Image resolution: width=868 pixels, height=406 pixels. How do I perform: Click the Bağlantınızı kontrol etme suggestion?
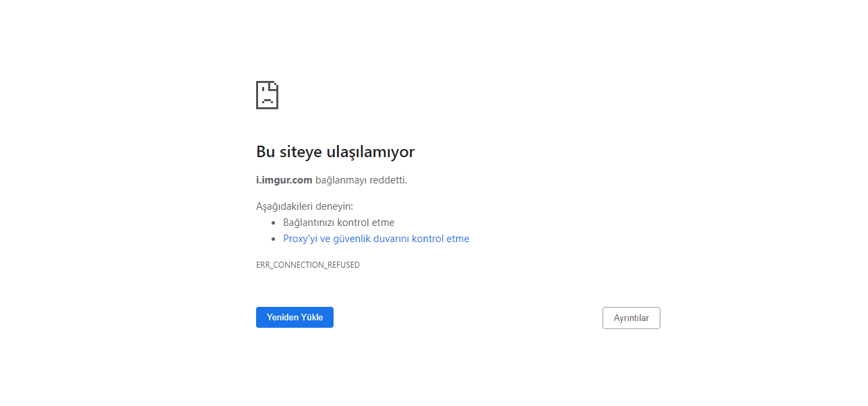[339, 223]
